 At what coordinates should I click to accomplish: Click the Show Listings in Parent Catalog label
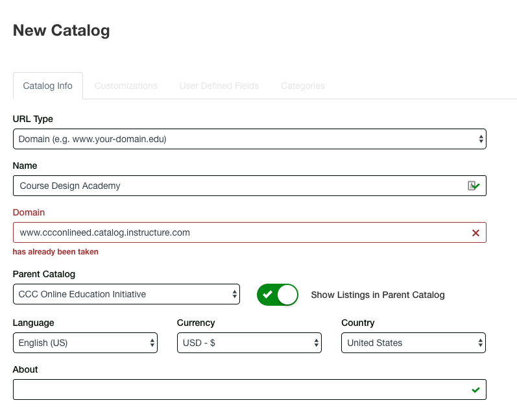pos(378,295)
